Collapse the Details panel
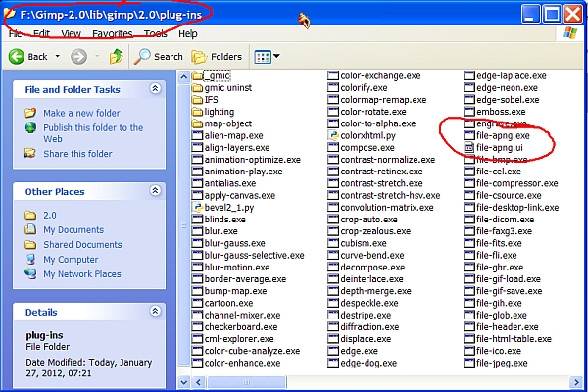The image size is (588, 392). [x=155, y=311]
